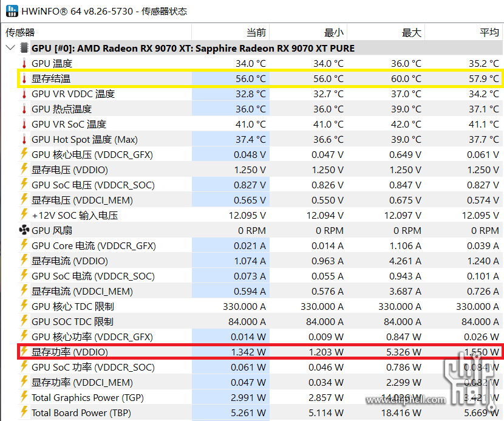Select the GPU 温度 sensor label
The height and width of the screenshot is (421, 504).
(x=52, y=63)
